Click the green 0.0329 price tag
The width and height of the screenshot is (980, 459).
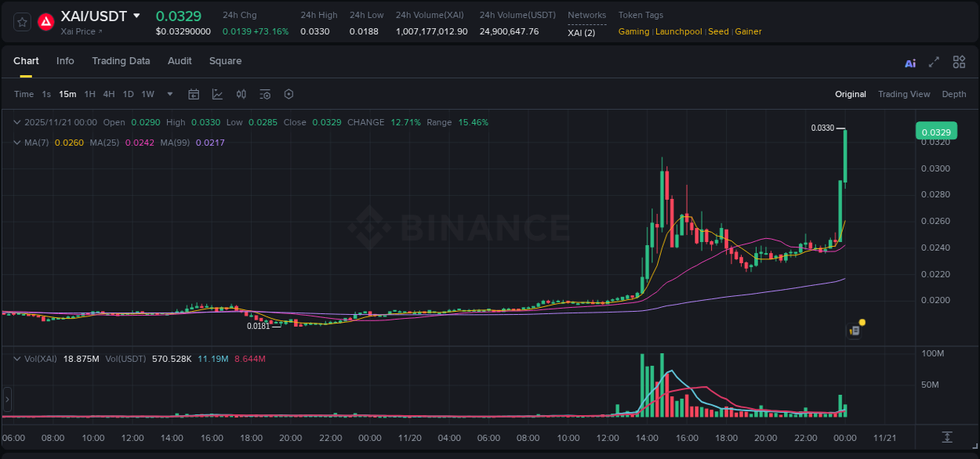point(936,132)
